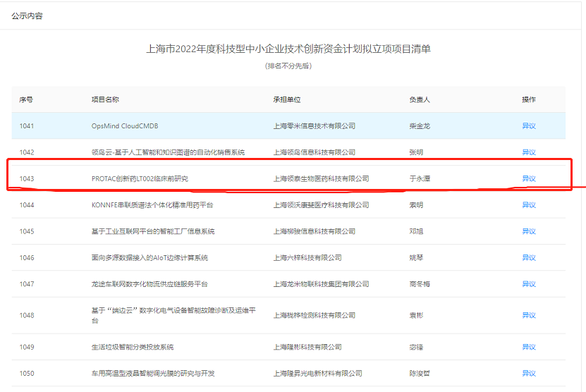Open 异议 link for row 1047
The width and height of the screenshot is (586, 392).
tap(528, 284)
